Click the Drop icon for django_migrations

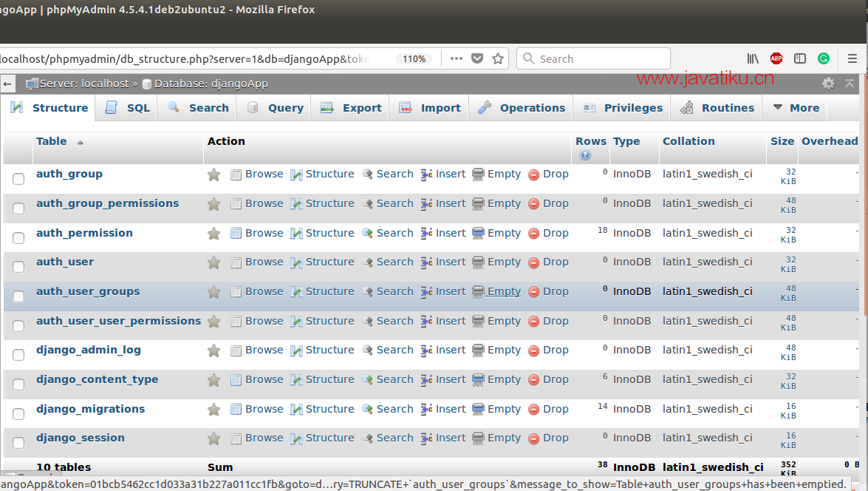point(533,410)
